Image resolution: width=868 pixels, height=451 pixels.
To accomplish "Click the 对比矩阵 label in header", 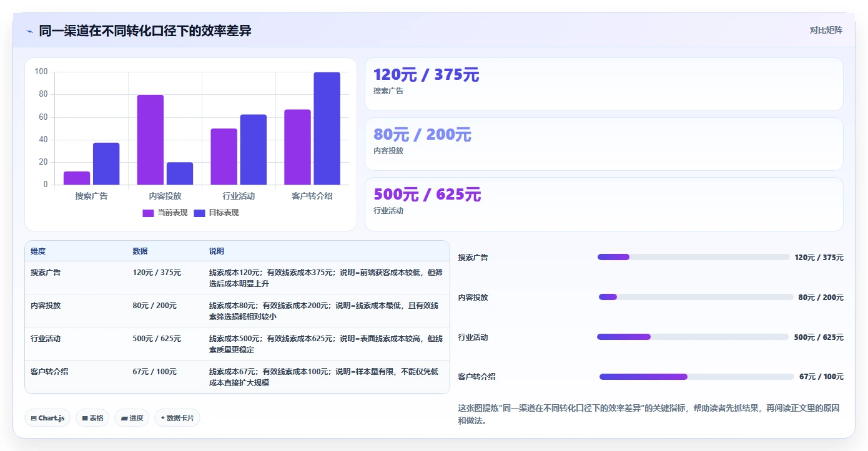I will point(826,30).
